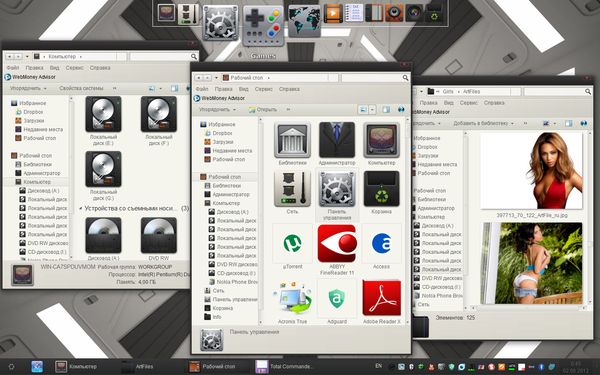
Task: Select the Adguard shield icon
Action: pyautogui.click(x=337, y=298)
